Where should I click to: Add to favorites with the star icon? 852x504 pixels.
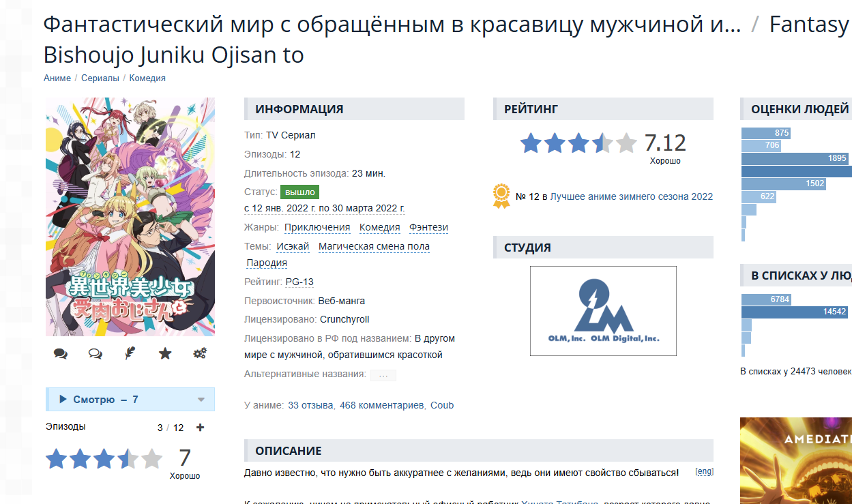[165, 353]
